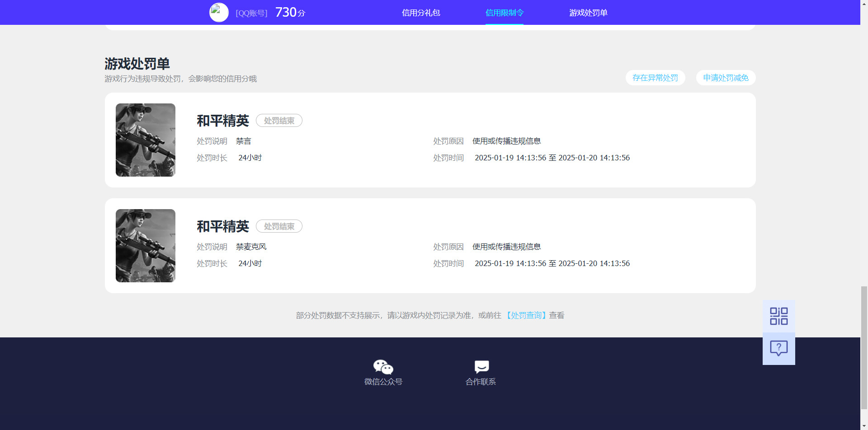The height and width of the screenshot is (430, 868).
Task: Click the scrollbar down arrow
Action: (x=864, y=426)
